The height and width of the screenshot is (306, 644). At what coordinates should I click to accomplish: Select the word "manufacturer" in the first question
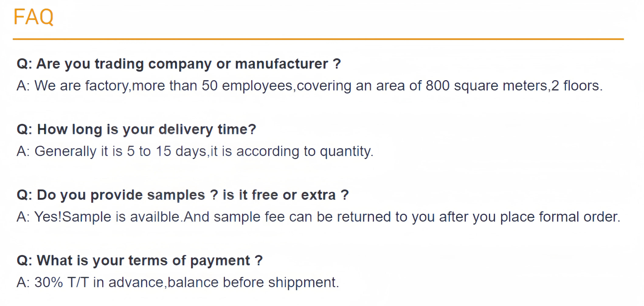(282, 64)
